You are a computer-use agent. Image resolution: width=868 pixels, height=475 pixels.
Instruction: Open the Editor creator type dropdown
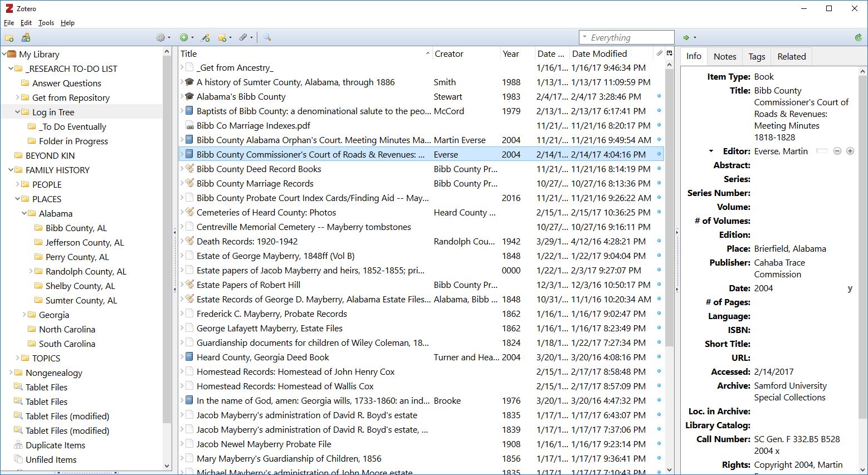click(x=711, y=151)
